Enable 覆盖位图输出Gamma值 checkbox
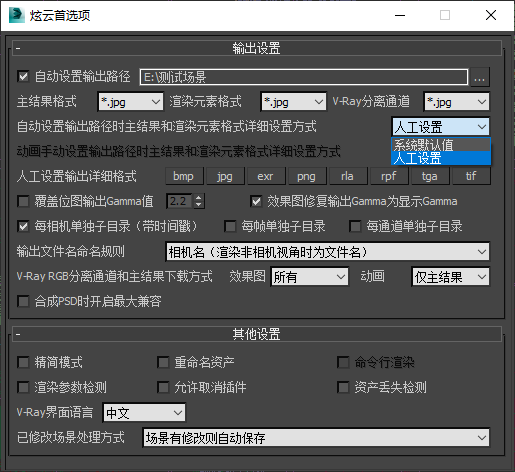The width and height of the screenshot is (515, 472). pyautogui.click(x=23, y=201)
